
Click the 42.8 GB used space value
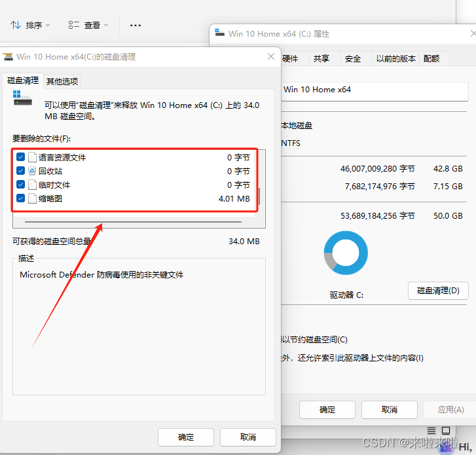pos(448,169)
